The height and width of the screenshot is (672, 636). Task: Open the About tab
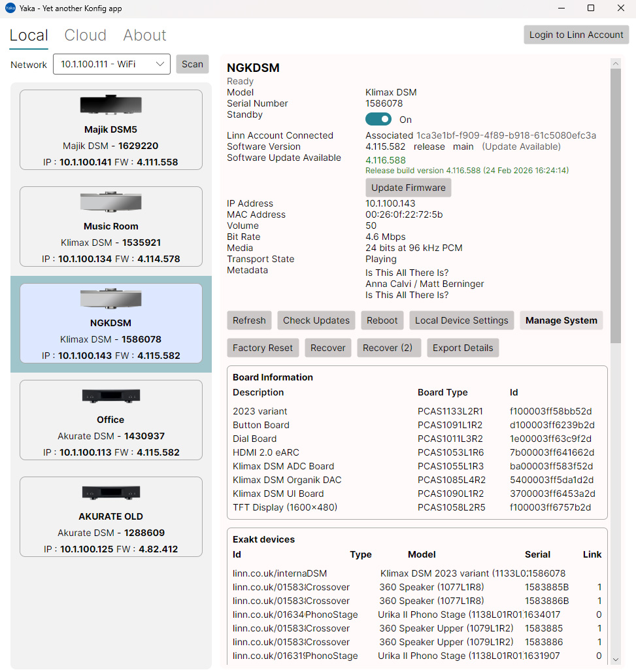pyautogui.click(x=144, y=35)
